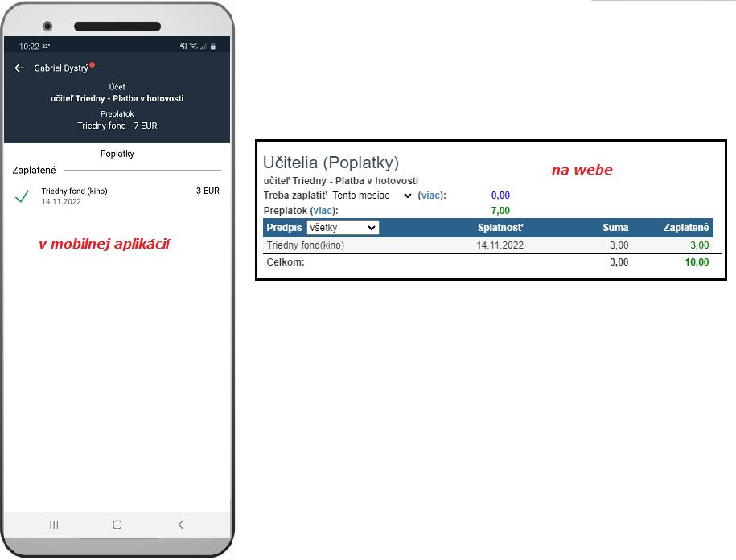Tap the Android recent apps button
The height and width of the screenshot is (560, 736).
tap(54, 525)
